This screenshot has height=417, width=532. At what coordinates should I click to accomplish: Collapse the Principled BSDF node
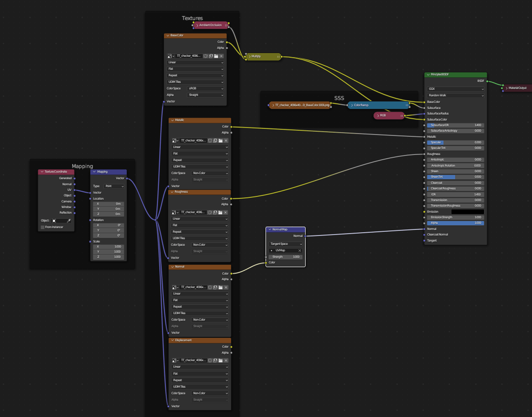click(x=428, y=75)
